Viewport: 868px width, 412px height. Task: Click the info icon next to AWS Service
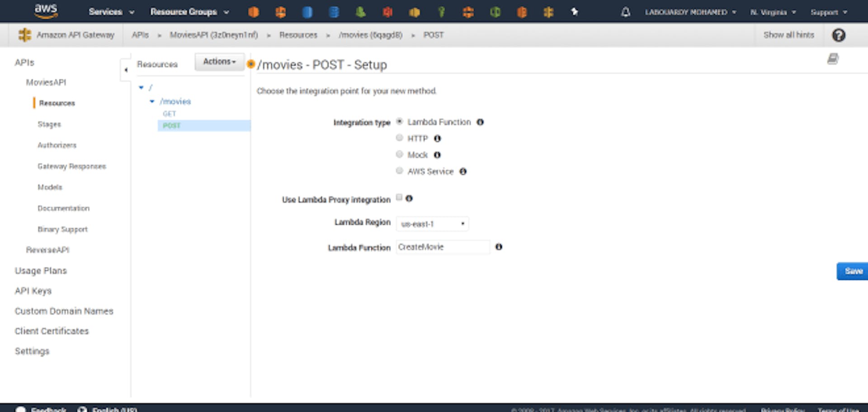pyautogui.click(x=463, y=171)
